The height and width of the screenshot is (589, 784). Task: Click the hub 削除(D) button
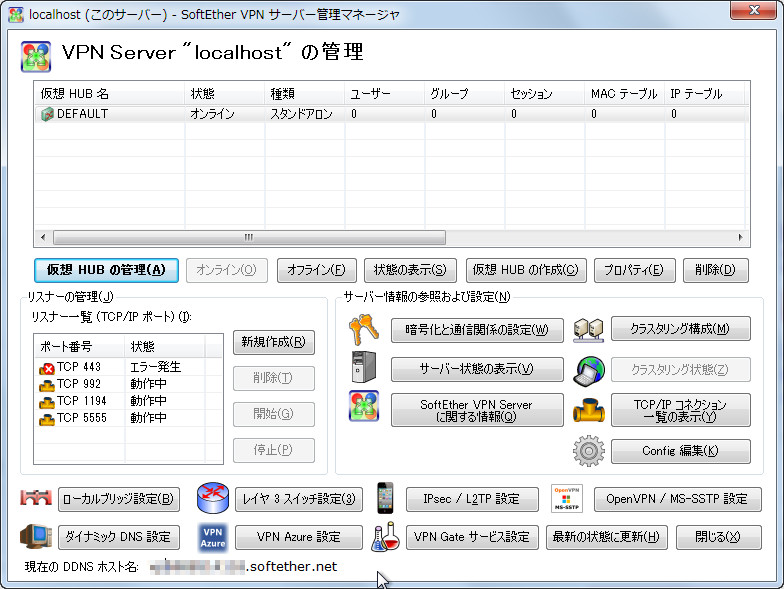(x=716, y=270)
